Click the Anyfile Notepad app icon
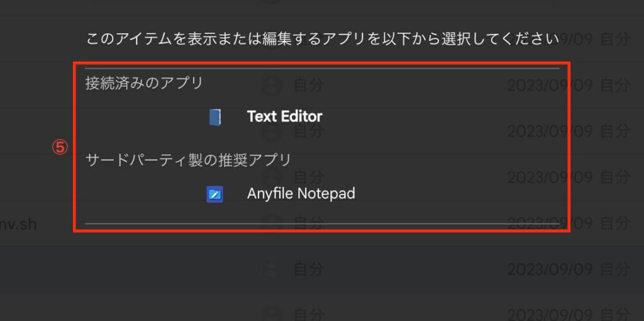644x321 pixels. [215, 194]
